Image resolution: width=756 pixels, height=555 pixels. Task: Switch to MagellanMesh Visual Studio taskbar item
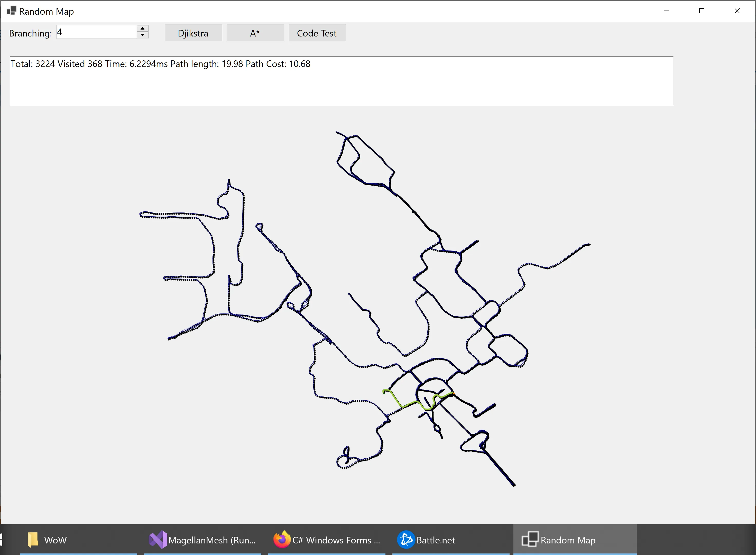(x=202, y=540)
